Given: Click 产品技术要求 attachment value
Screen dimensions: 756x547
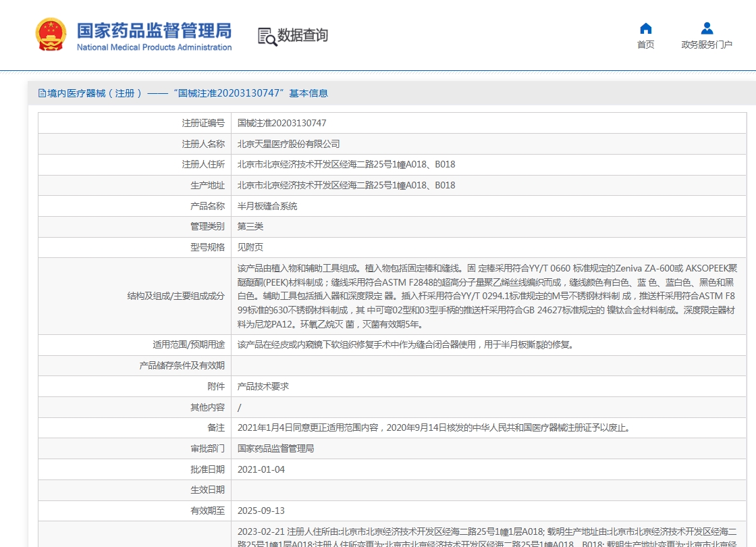Looking at the screenshot, I should coord(263,386).
